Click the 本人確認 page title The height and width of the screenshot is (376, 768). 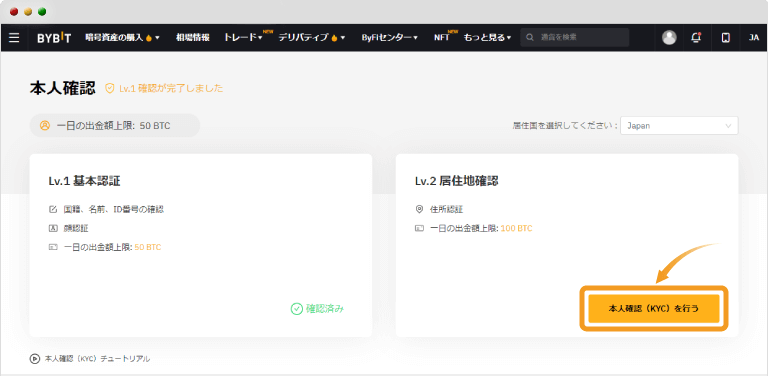coord(62,88)
